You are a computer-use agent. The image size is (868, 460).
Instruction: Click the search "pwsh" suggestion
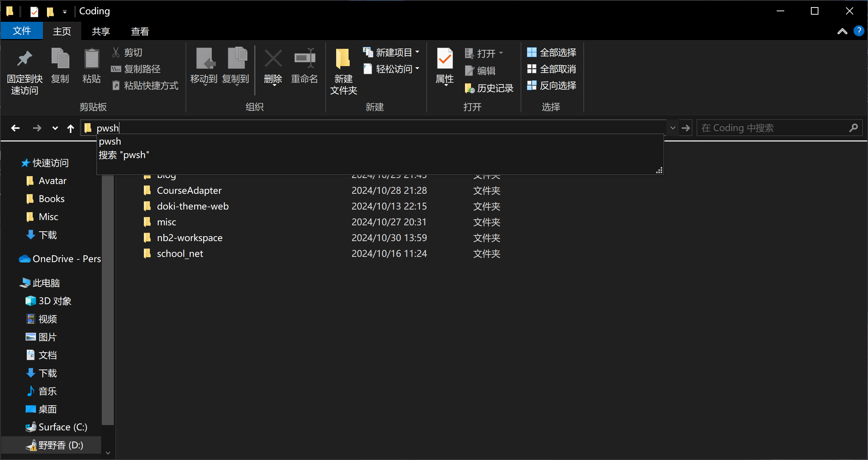tap(124, 155)
